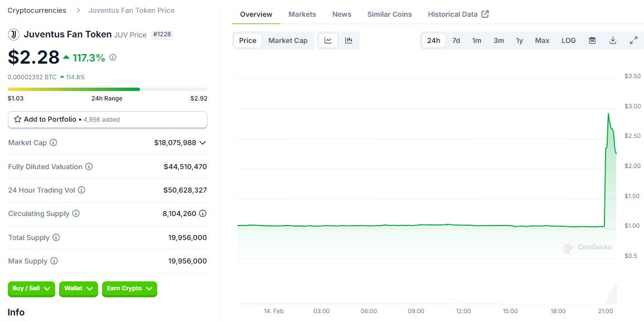Select Market Cap chart toggle
This screenshot has width=644, height=321.
tap(288, 40)
